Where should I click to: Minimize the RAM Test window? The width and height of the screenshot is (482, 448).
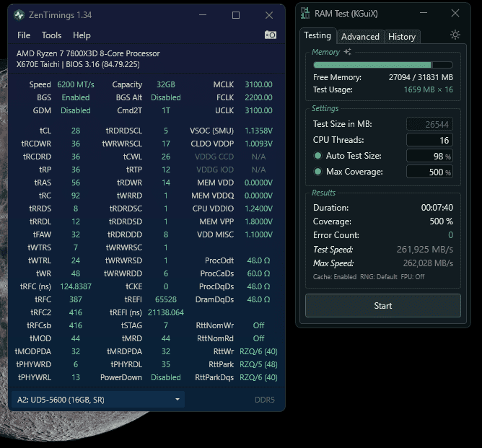coord(424,13)
